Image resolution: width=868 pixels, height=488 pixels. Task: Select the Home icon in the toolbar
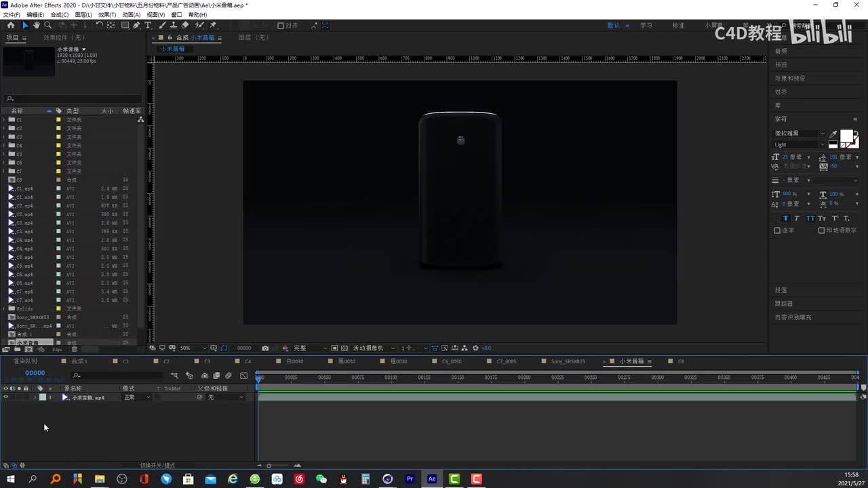(x=10, y=25)
